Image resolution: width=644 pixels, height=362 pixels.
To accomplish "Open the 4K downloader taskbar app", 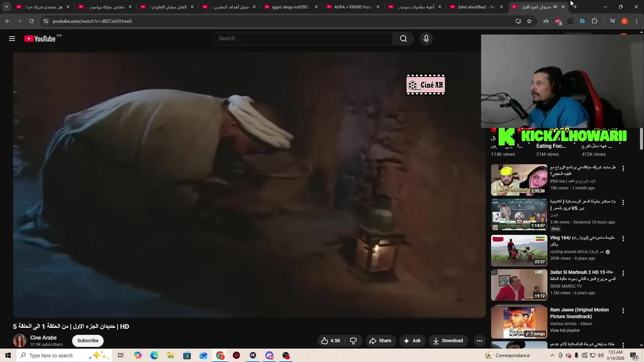I will click(253, 355).
